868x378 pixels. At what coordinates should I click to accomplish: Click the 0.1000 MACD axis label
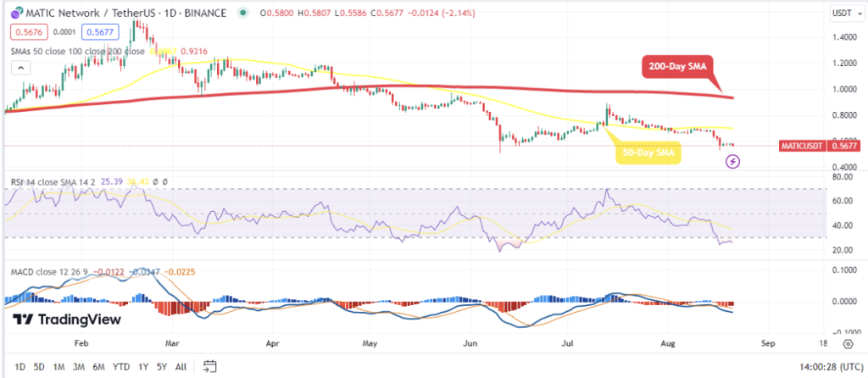click(x=844, y=270)
